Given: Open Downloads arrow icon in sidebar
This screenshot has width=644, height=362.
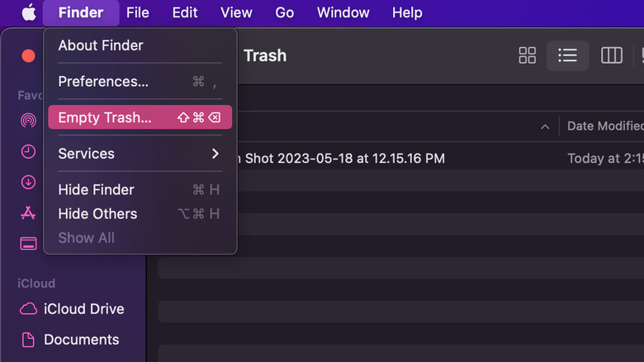Looking at the screenshot, I should (28, 182).
